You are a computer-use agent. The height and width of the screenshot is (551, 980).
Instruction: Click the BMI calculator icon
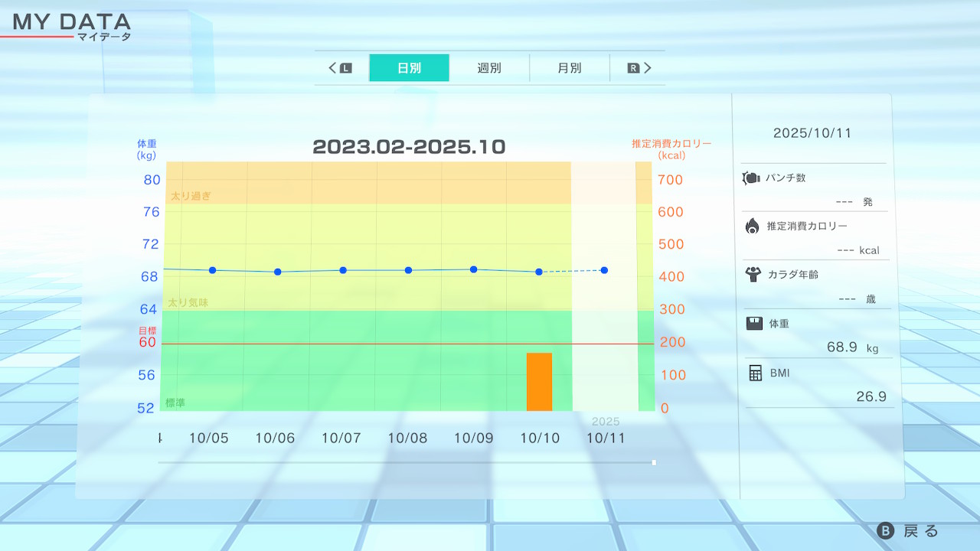755,373
